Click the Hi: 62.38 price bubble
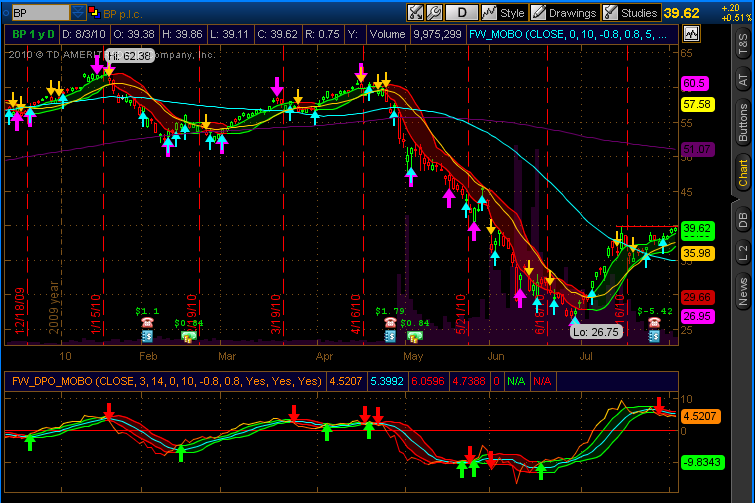The width and height of the screenshot is (755, 503). 130,56
